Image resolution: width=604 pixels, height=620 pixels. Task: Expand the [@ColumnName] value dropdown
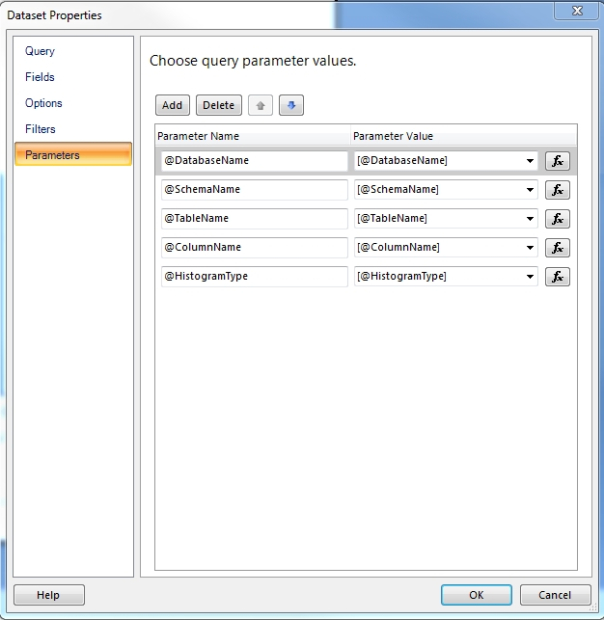point(530,248)
